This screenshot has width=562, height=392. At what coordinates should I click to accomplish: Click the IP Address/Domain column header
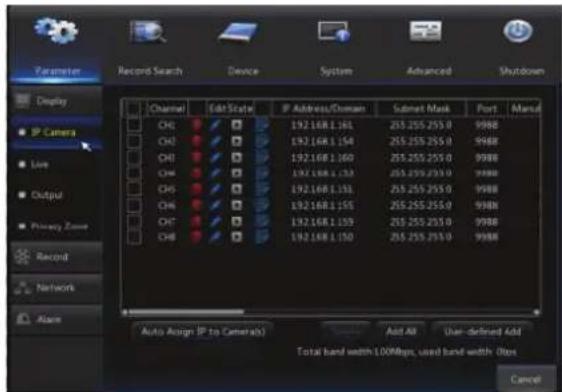324,109
